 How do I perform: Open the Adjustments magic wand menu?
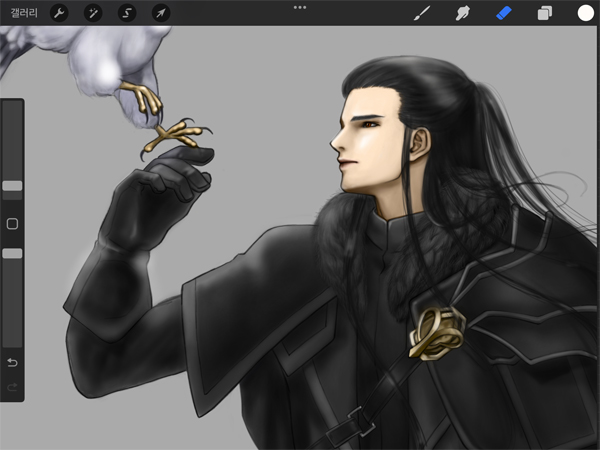(x=93, y=13)
